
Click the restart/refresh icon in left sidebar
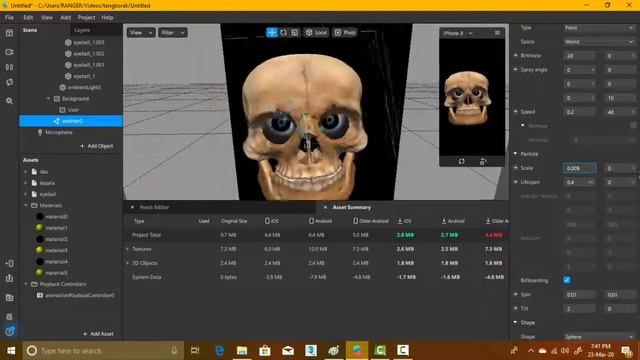click(x=9, y=82)
